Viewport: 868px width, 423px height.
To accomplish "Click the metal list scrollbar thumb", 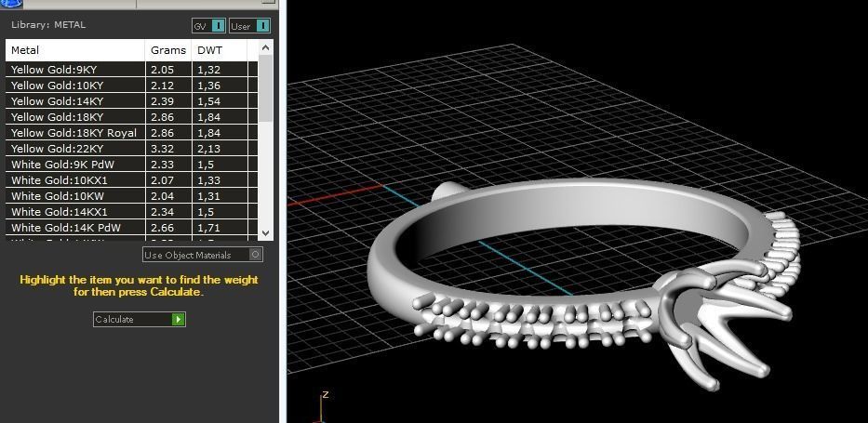I will tap(266, 87).
